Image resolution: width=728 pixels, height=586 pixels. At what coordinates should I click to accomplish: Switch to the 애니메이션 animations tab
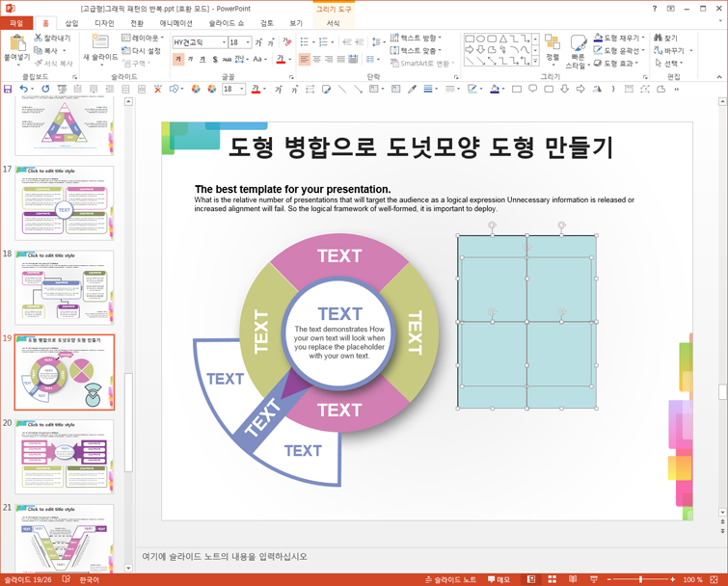(175, 23)
